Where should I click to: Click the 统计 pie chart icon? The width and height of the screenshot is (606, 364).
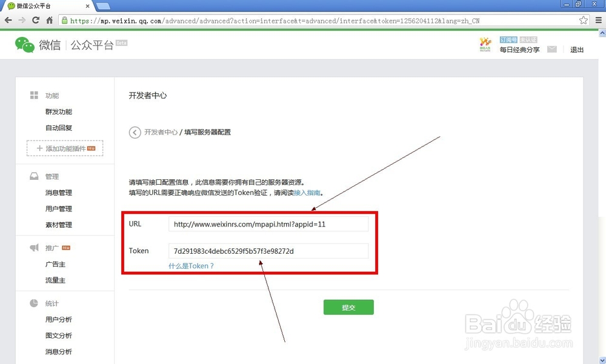pos(34,303)
